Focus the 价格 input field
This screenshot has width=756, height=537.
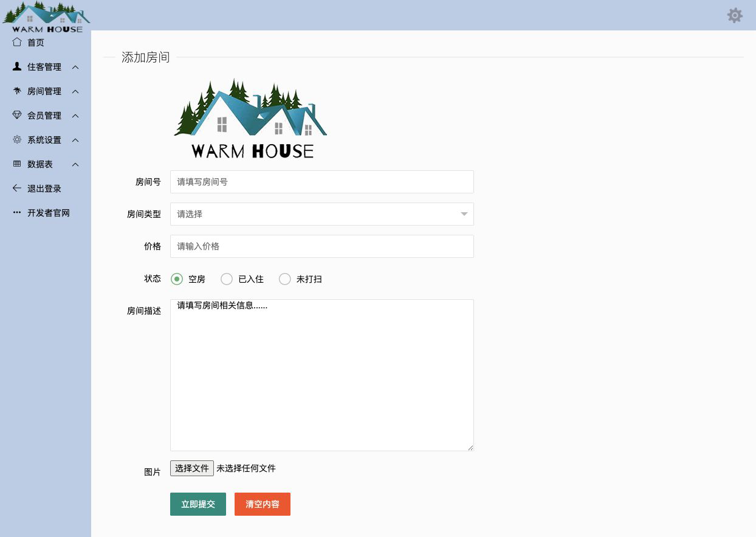[x=322, y=246]
